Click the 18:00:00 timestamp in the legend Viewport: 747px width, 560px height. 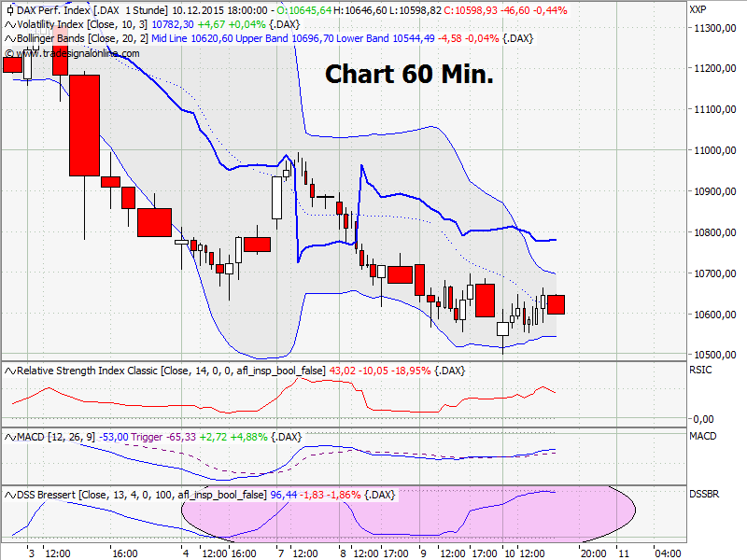(245, 9)
